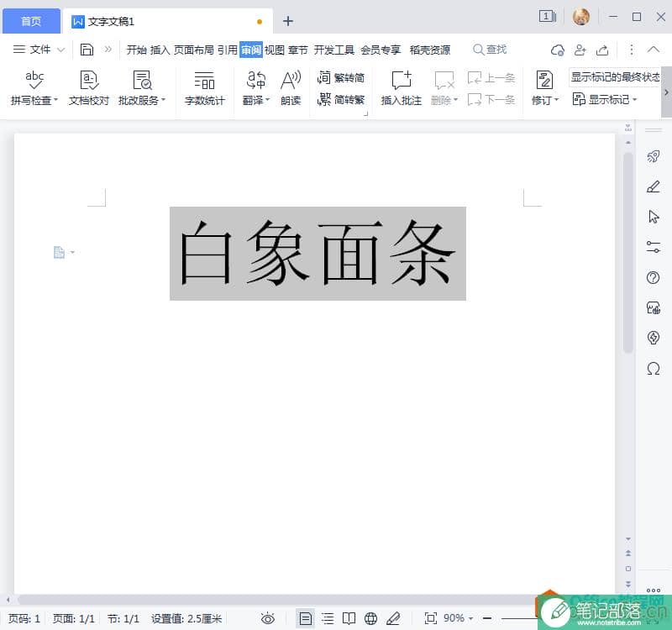The width and height of the screenshot is (672, 630).
Task: Open the 页面布局 ribbon tab
Action: point(194,50)
